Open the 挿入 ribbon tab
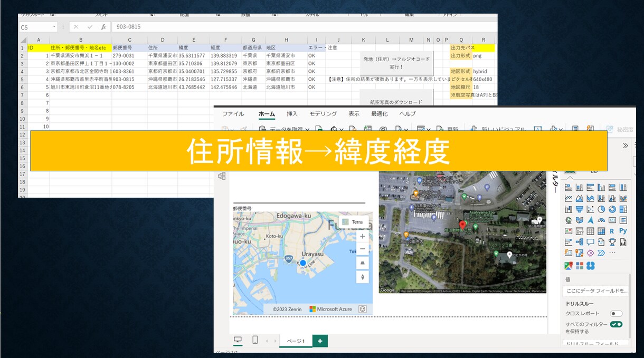 292,114
